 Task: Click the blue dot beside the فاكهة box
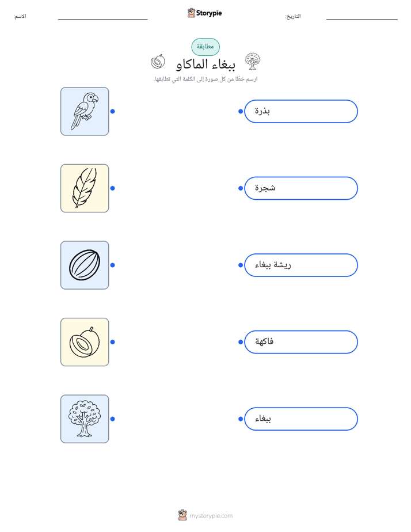[241, 342]
